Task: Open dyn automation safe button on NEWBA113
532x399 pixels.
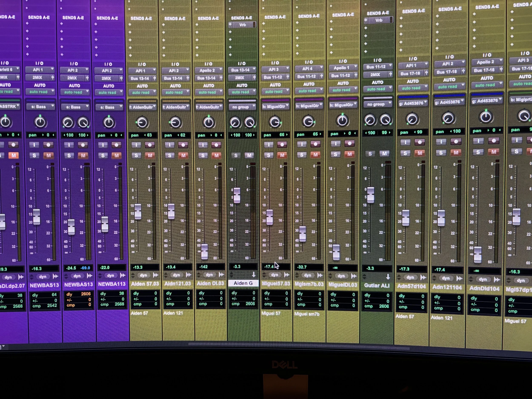Action: (111, 275)
